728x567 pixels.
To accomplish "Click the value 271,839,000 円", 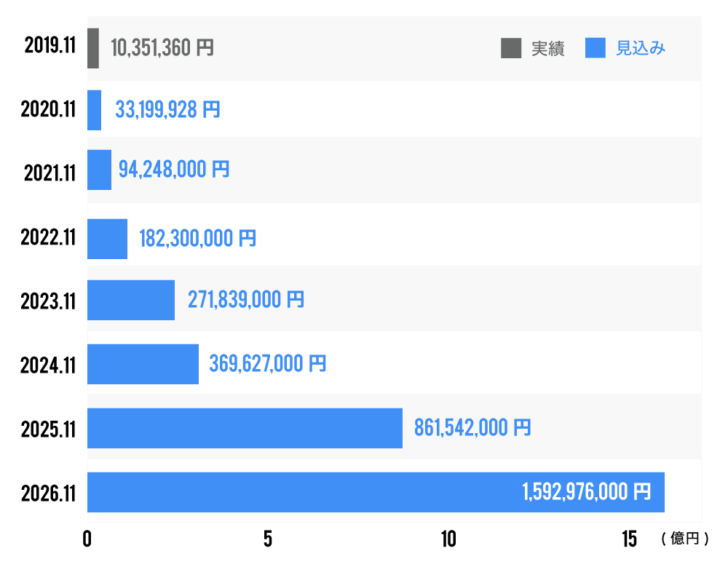I will click(x=245, y=300).
